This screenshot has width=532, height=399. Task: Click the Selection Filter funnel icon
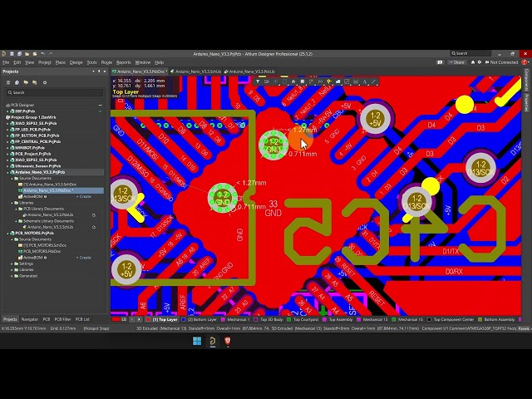tap(258, 81)
